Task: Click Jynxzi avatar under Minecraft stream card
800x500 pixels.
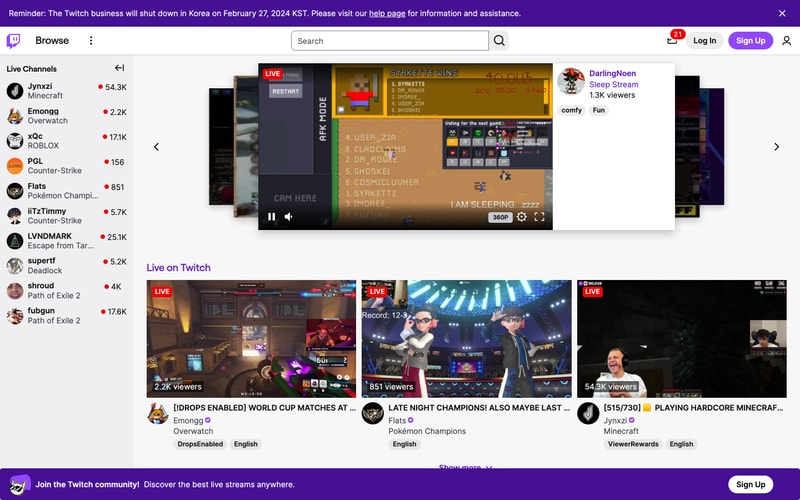Action: [588, 413]
